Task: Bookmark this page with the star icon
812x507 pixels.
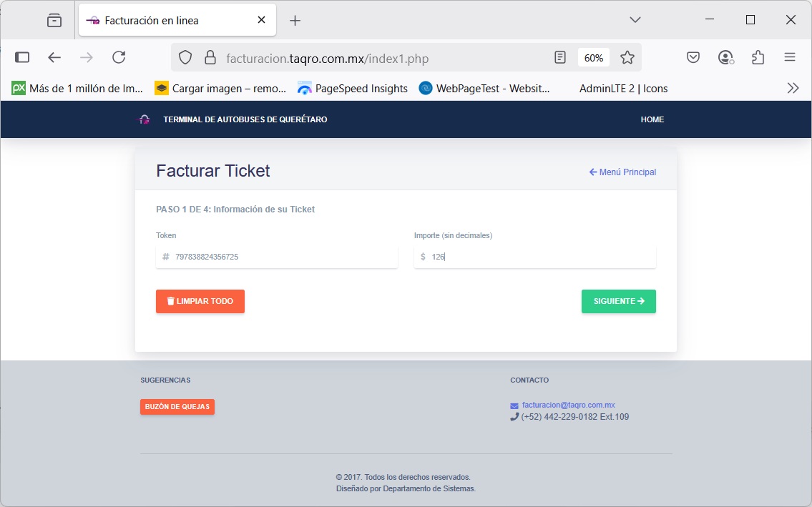Action: (627, 58)
